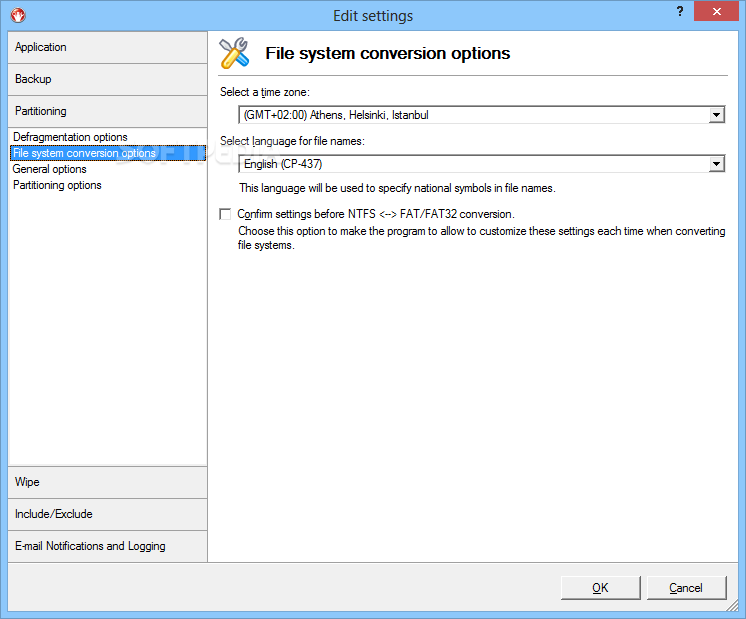Viewport: 746px width, 619px height.
Task: Click the time zone combo box field
Action: (x=481, y=115)
